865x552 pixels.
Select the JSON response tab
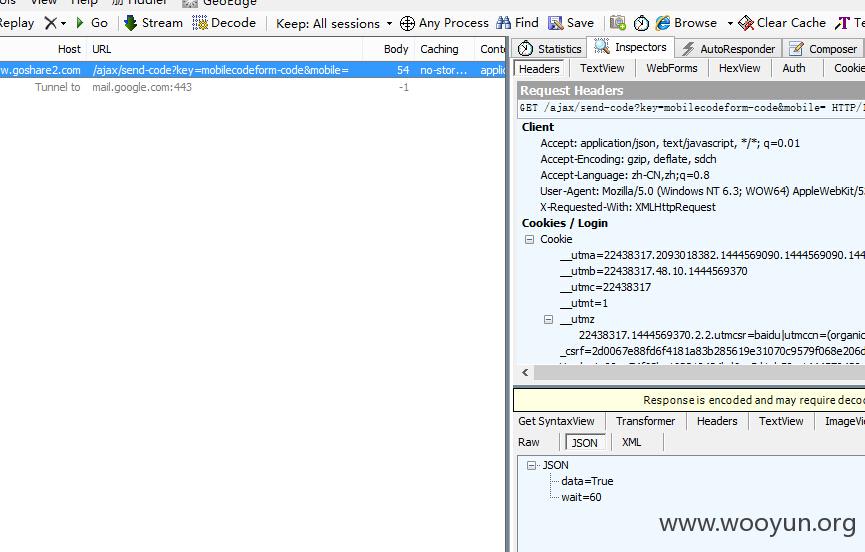(585, 443)
